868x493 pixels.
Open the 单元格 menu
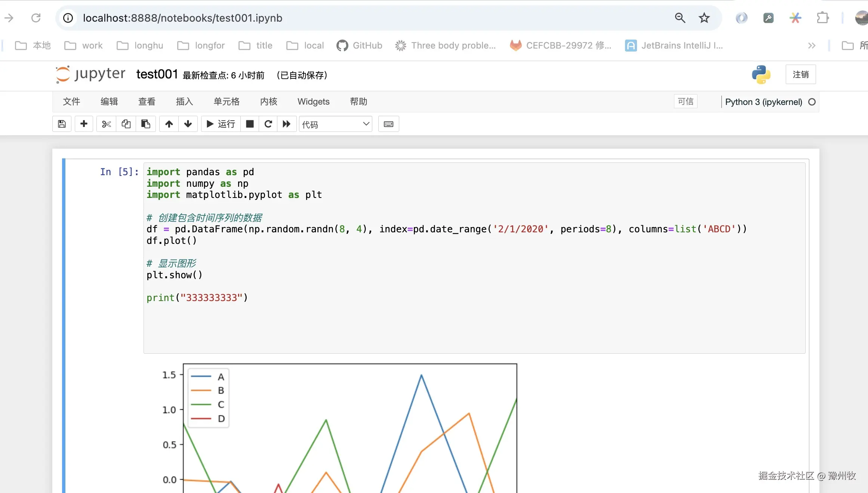[x=226, y=102]
